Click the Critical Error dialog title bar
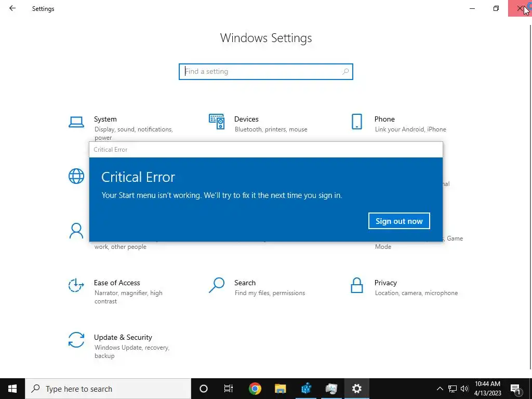The height and width of the screenshot is (399, 532). point(265,150)
